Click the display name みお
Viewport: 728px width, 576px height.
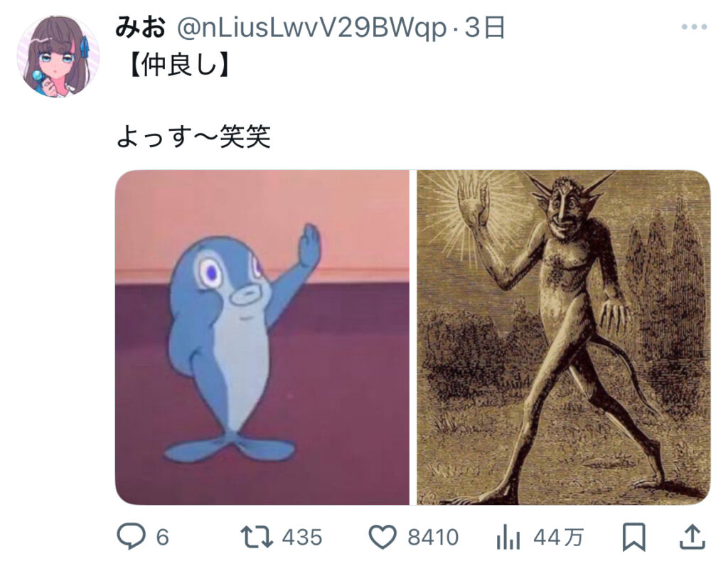(140, 28)
